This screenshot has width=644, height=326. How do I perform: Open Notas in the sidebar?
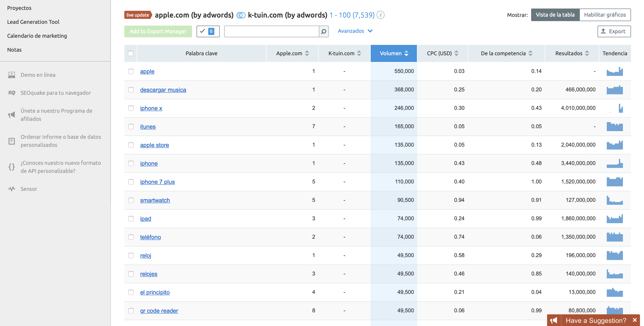14,50
